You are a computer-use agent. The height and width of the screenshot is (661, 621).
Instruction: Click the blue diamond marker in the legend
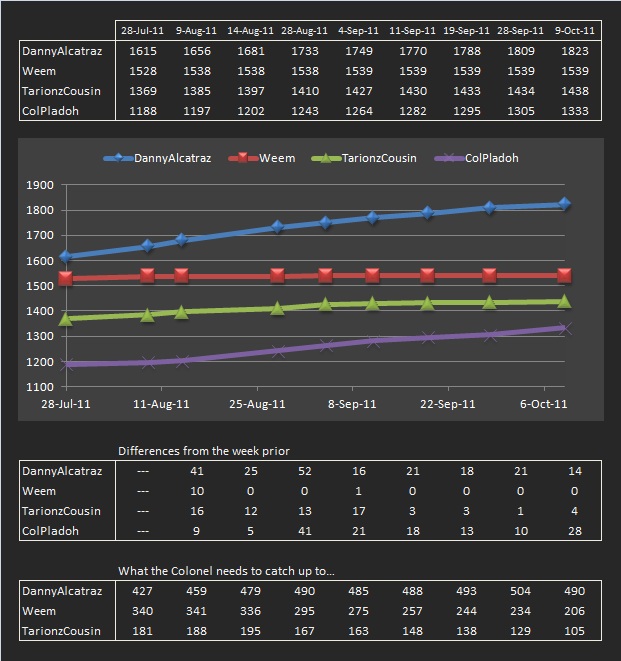(x=118, y=158)
